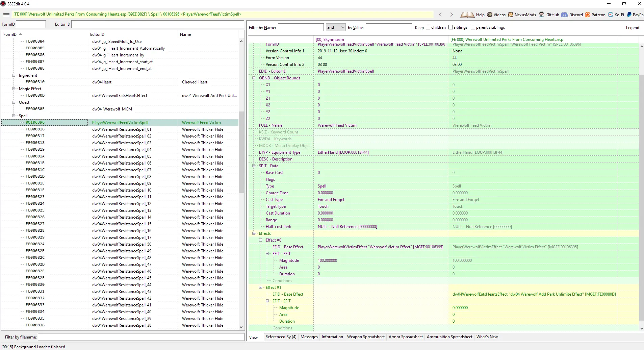644x350 pixels.
Task: Select dw04WerewolfResistanceSpell_50 row
Action: [x=120, y=244]
